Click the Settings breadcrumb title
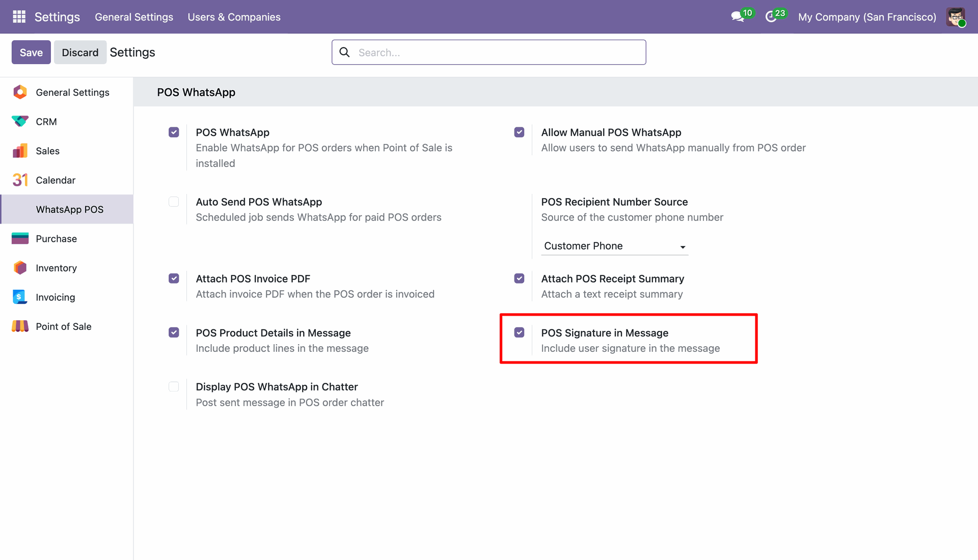The width and height of the screenshot is (978, 560). 132,52
